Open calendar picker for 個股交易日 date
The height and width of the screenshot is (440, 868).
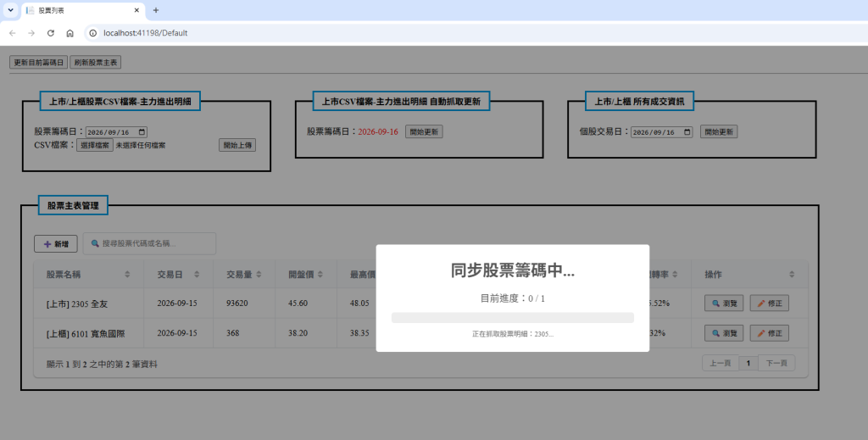coord(687,132)
